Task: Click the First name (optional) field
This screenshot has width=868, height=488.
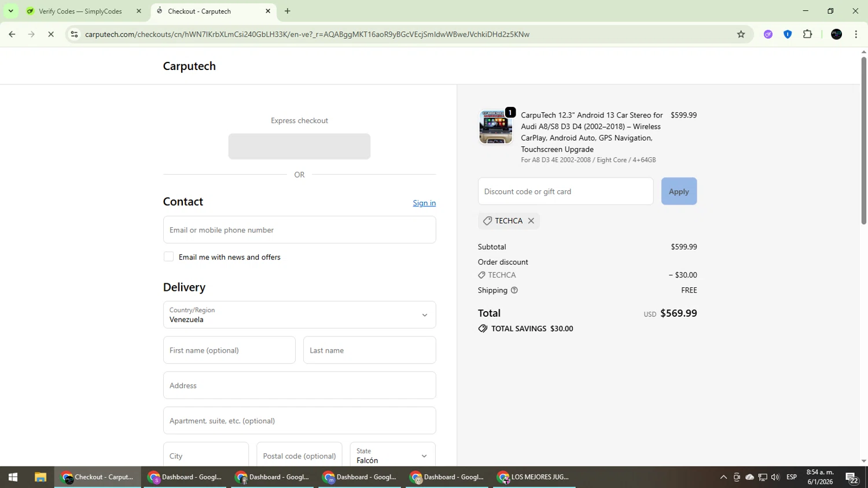Action: click(229, 350)
